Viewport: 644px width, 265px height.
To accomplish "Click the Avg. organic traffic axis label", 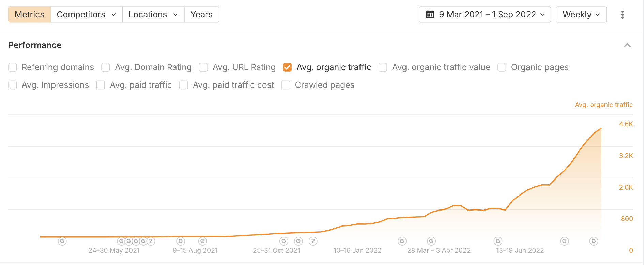I will [603, 105].
